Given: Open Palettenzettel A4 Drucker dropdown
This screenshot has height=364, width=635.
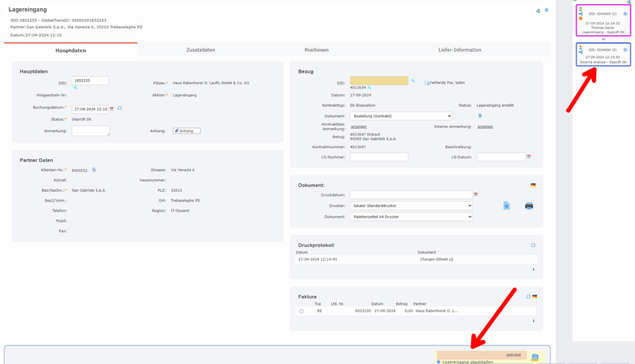Looking at the screenshot, I should pos(411,217).
